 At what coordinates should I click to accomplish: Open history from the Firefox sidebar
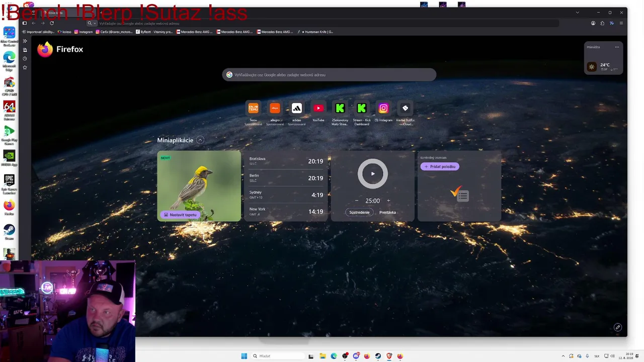[25, 58]
